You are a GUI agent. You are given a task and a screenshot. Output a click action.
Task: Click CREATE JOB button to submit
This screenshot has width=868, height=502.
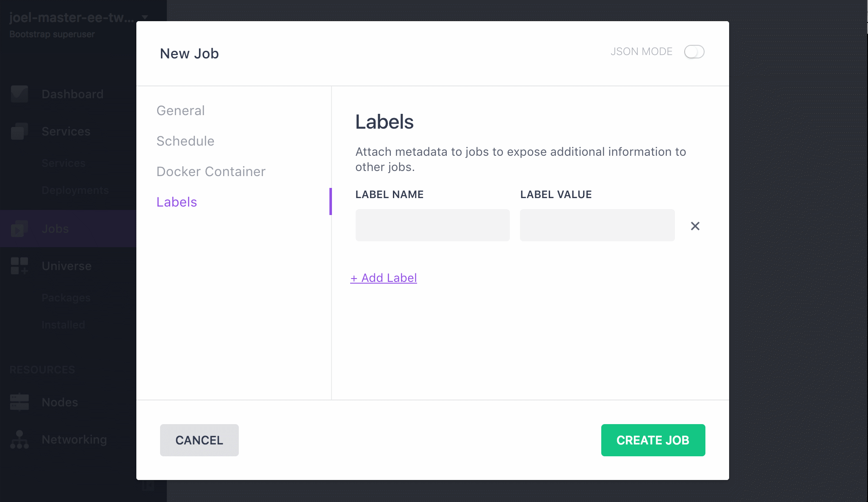pos(653,441)
